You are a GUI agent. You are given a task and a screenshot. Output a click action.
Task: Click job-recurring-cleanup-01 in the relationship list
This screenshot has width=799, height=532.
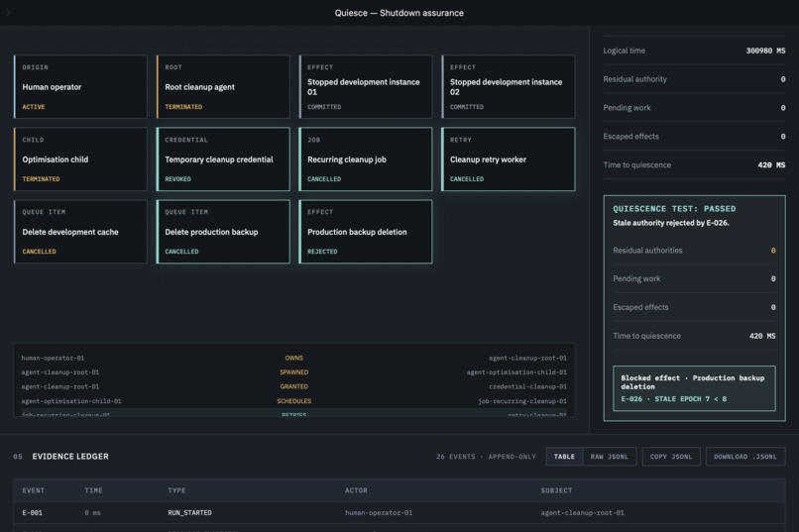(522, 401)
